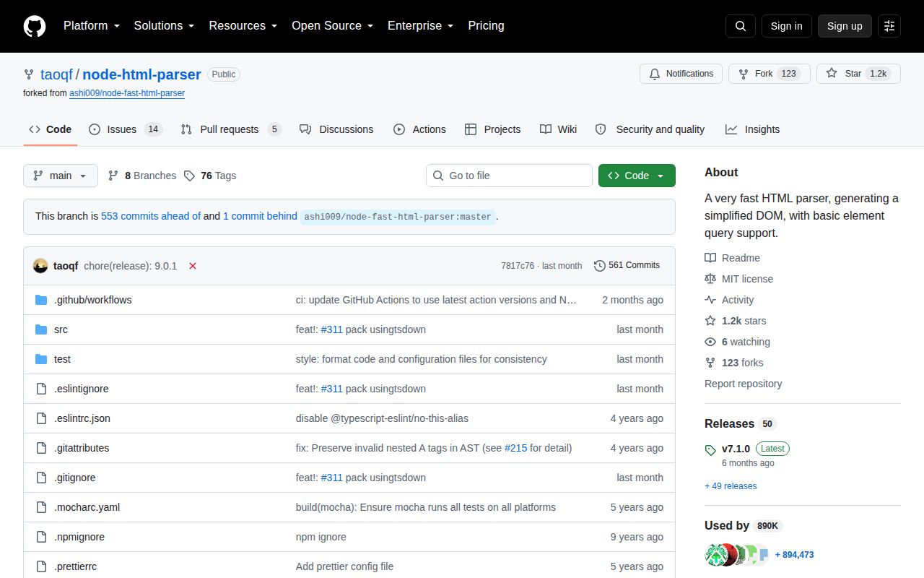Click the Sign up button
This screenshot has width=924, height=578.
tap(845, 26)
